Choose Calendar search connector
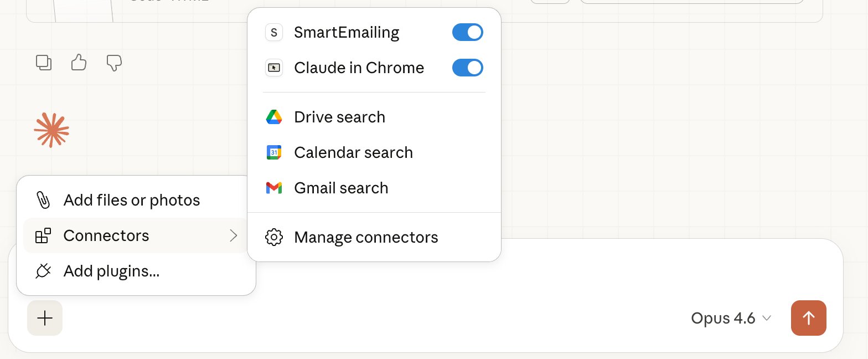The height and width of the screenshot is (359, 868). (353, 152)
